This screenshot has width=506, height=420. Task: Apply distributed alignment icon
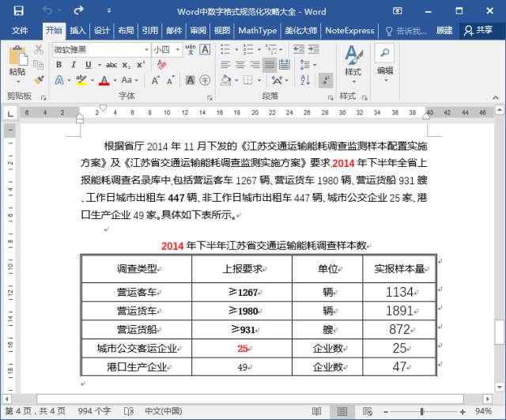284,65
